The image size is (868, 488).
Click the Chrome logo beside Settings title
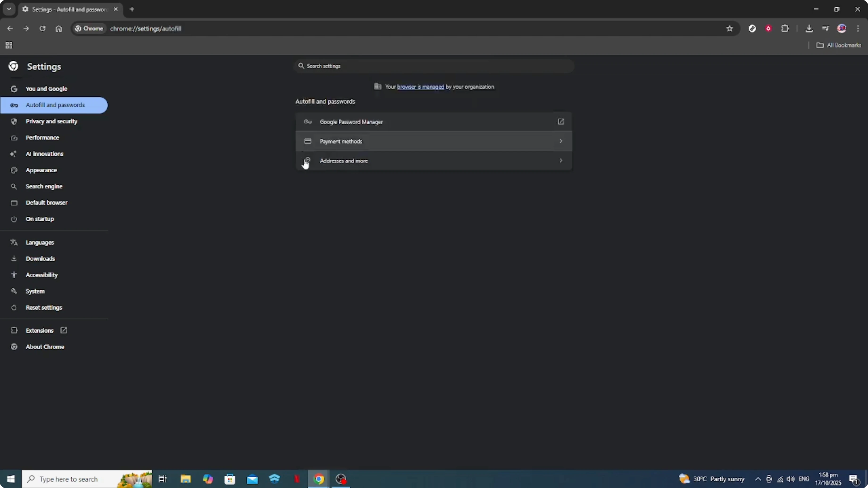pos(13,66)
